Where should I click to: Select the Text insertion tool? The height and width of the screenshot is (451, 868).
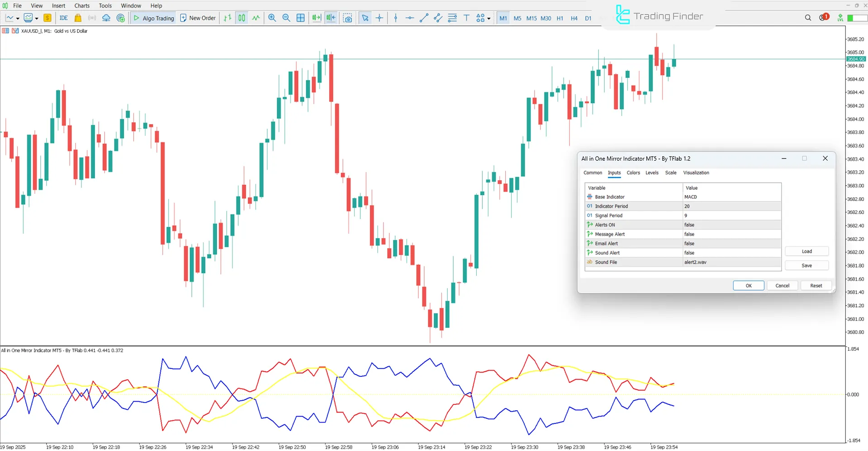pyautogui.click(x=466, y=18)
